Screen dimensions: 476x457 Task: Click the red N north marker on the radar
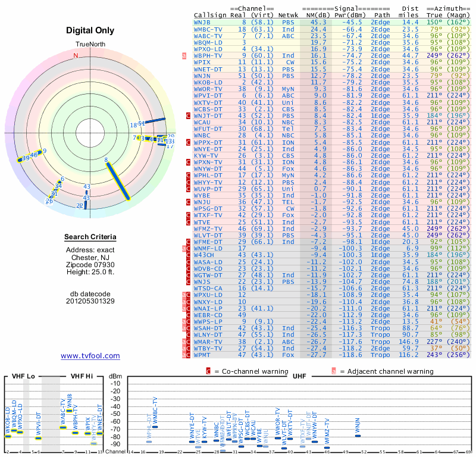point(76,56)
